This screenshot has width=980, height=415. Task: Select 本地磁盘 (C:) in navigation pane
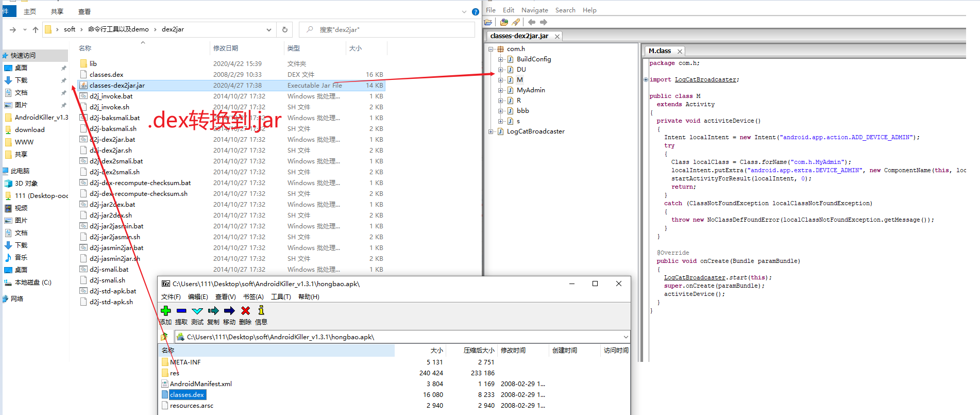coord(33,282)
